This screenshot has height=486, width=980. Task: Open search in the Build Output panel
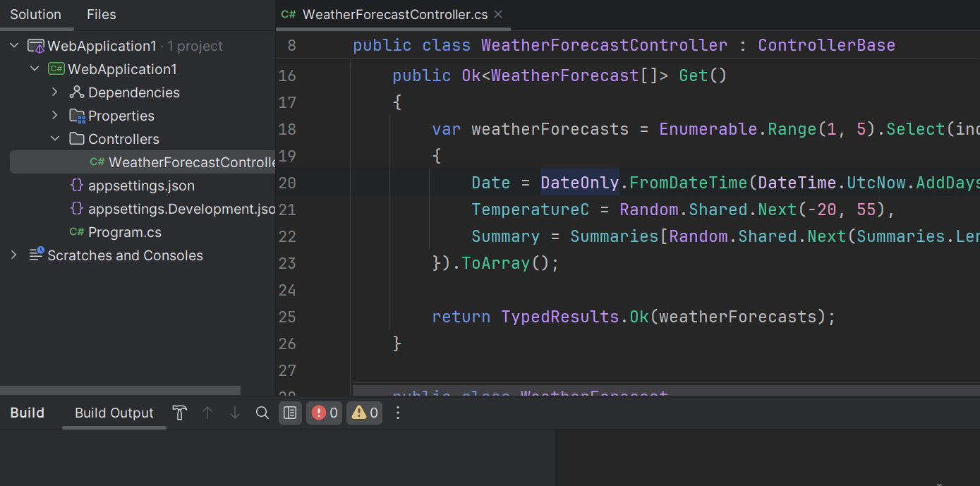(x=262, y=413)
